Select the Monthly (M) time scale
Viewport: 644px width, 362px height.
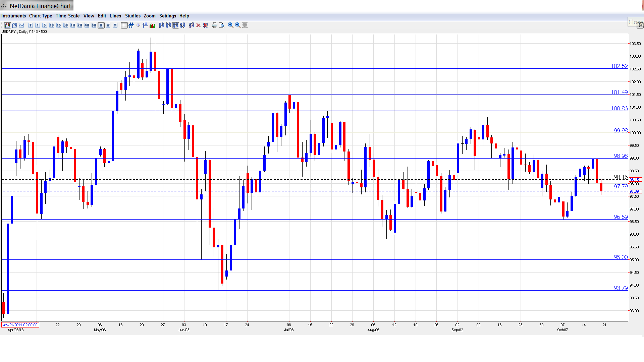[115, 25]
